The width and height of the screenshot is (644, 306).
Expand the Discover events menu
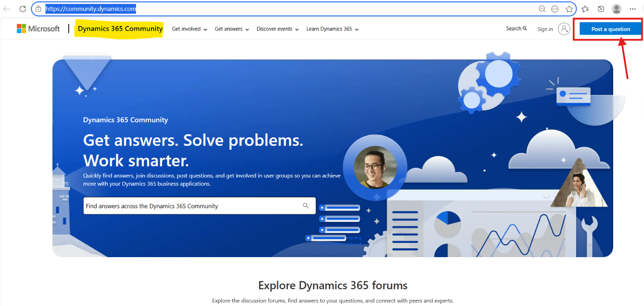[x=278, y=29]
